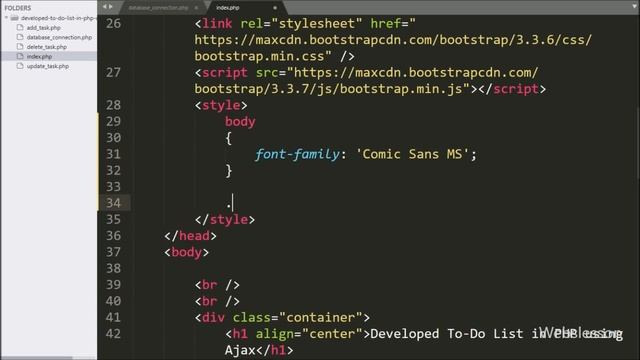
Task: Click line number 34 in gutter
Action: click(113, 203)
